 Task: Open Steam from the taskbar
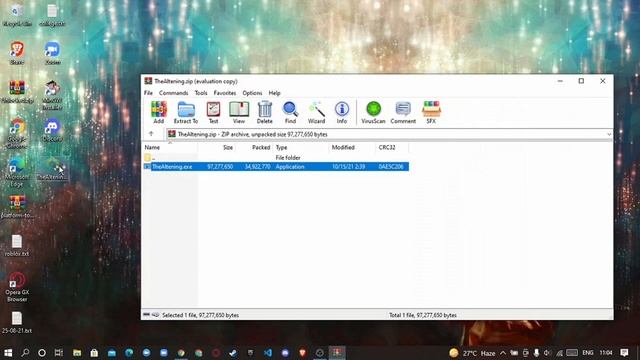(233, 353)
